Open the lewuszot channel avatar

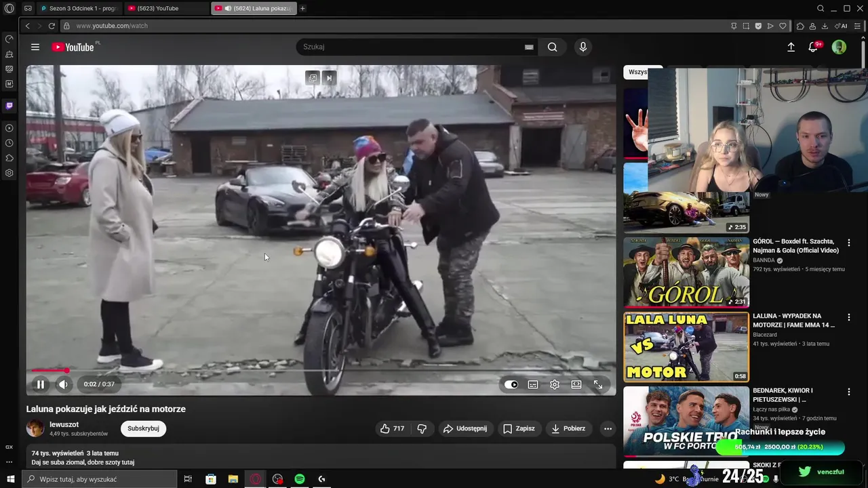[35, 428]
